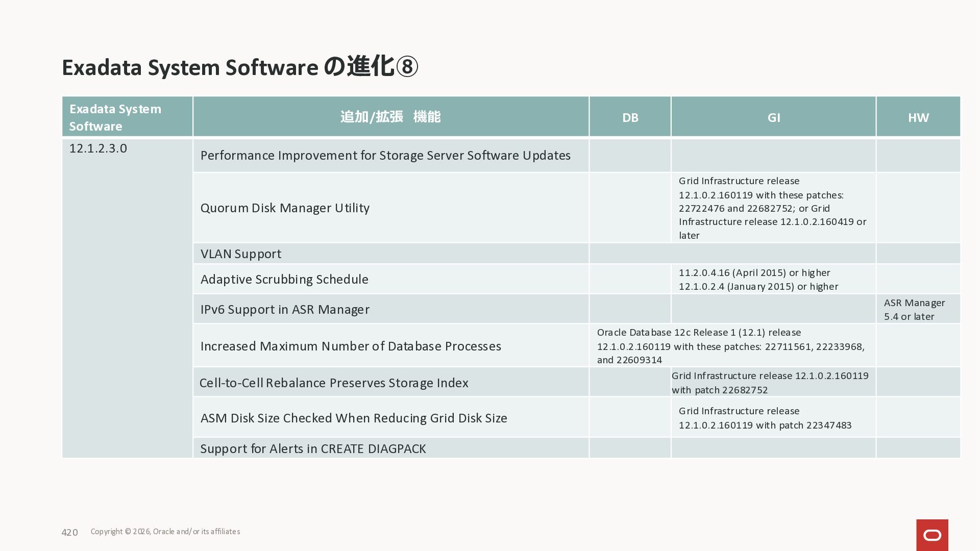The height and width of the screenshot is (551, 980).
Task: Click the red Oracle logo icon
Action: tap(932, 535)
